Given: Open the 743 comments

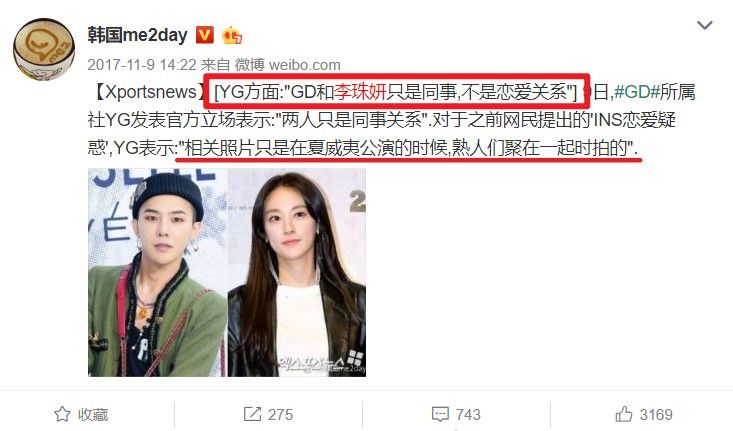Looking at the screenshot, I should click(468, 415).
